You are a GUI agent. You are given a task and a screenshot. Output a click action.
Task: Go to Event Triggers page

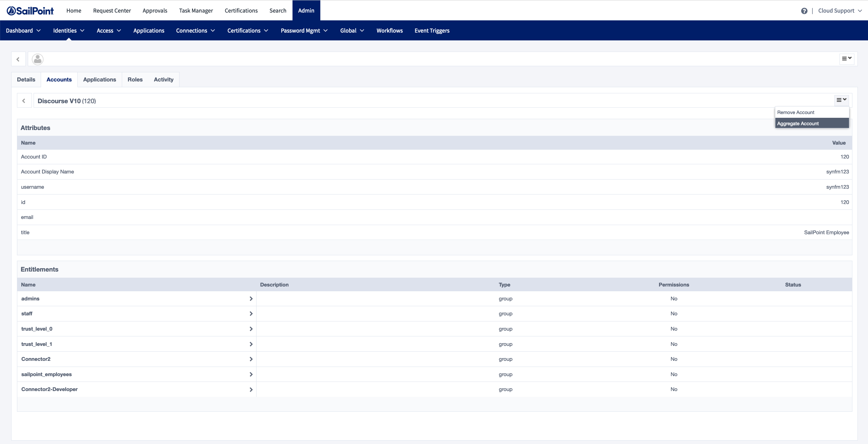pyautogui.click(x=432, y=31)
